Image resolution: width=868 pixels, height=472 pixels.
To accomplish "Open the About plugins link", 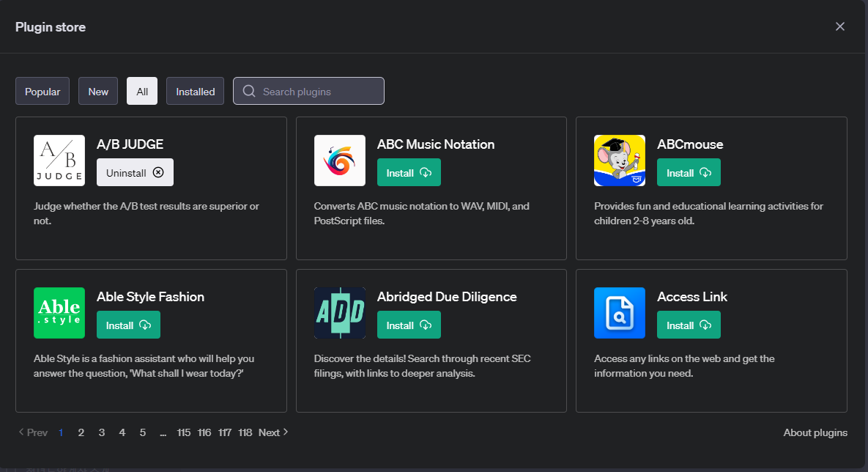I will (815, 432).
